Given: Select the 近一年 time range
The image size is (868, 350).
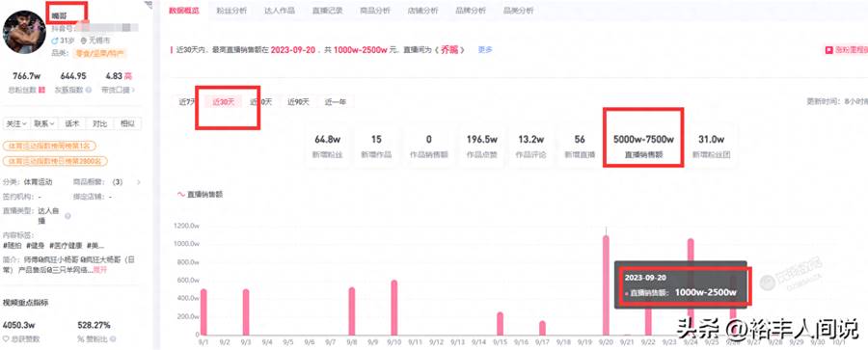Looking at the screenshot, I should coord(336,102).
